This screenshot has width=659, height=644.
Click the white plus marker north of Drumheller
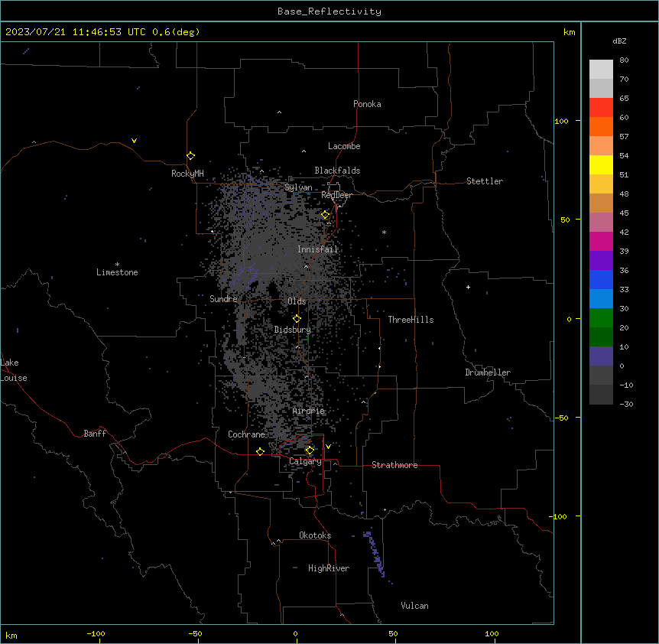click(x=468, y=287)
